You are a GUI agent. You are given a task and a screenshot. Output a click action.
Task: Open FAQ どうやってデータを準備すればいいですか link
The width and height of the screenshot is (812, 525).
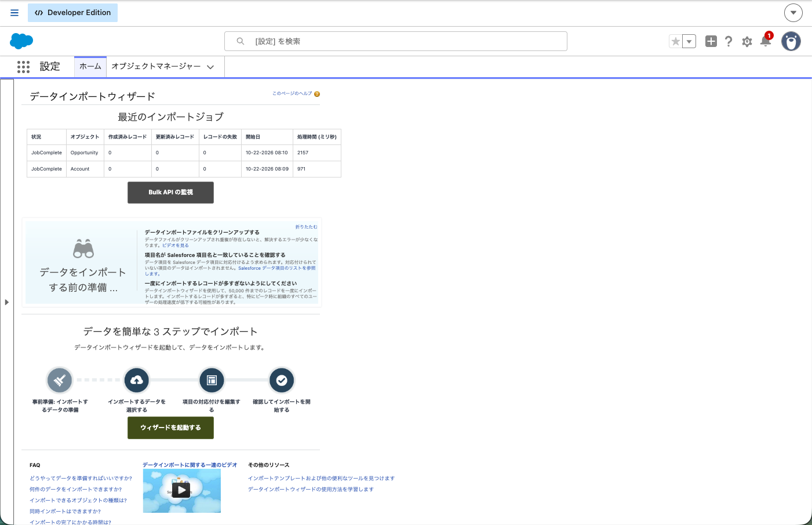point(81,479)
